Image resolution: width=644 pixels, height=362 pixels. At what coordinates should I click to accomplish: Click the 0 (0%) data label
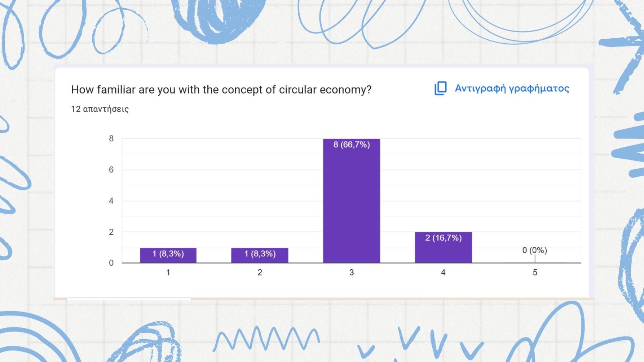pos(534,250)
